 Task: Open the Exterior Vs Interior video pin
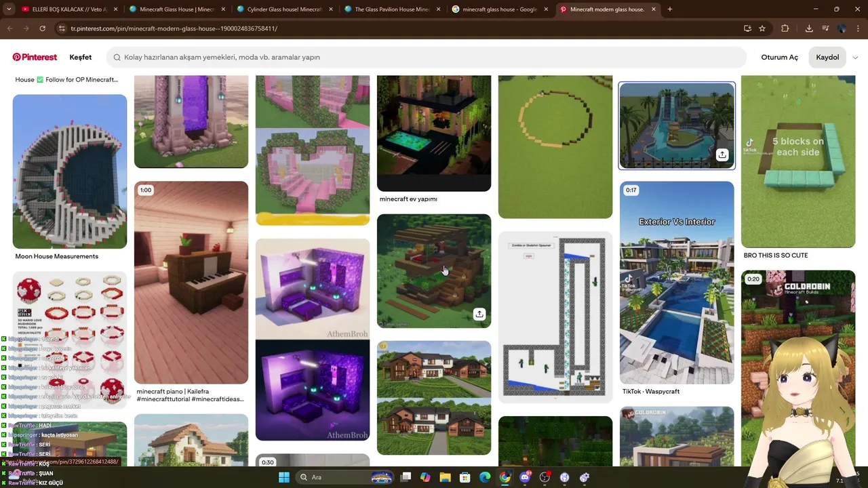tap(677, 282)
